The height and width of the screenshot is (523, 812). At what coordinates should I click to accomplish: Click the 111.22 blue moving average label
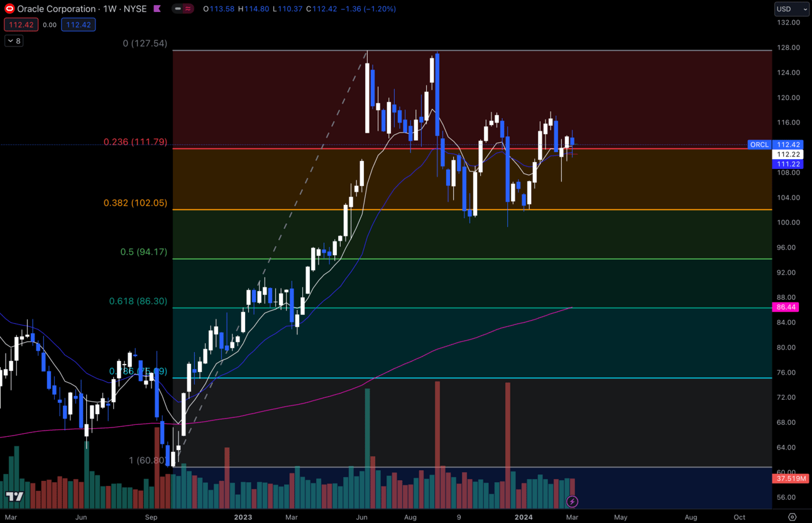coord(788,164)
